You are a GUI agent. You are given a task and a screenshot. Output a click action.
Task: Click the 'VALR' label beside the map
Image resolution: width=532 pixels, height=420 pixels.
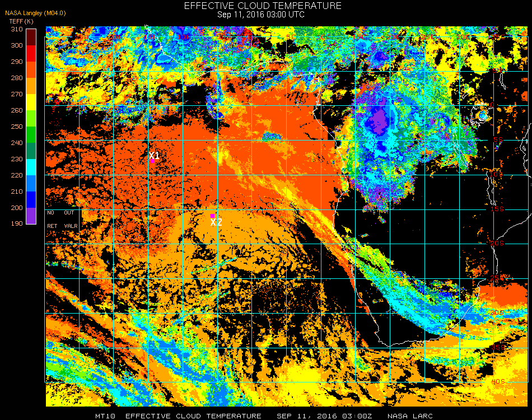(x=71, y=226)
